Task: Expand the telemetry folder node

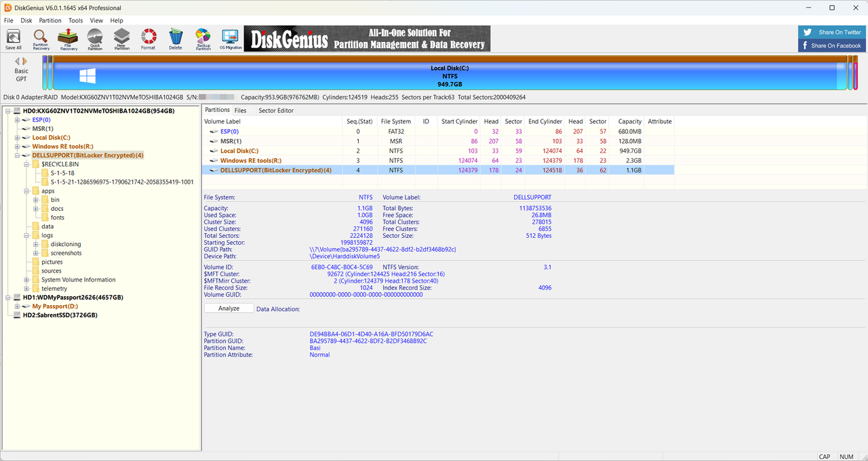Action: [x=27, y=288]
